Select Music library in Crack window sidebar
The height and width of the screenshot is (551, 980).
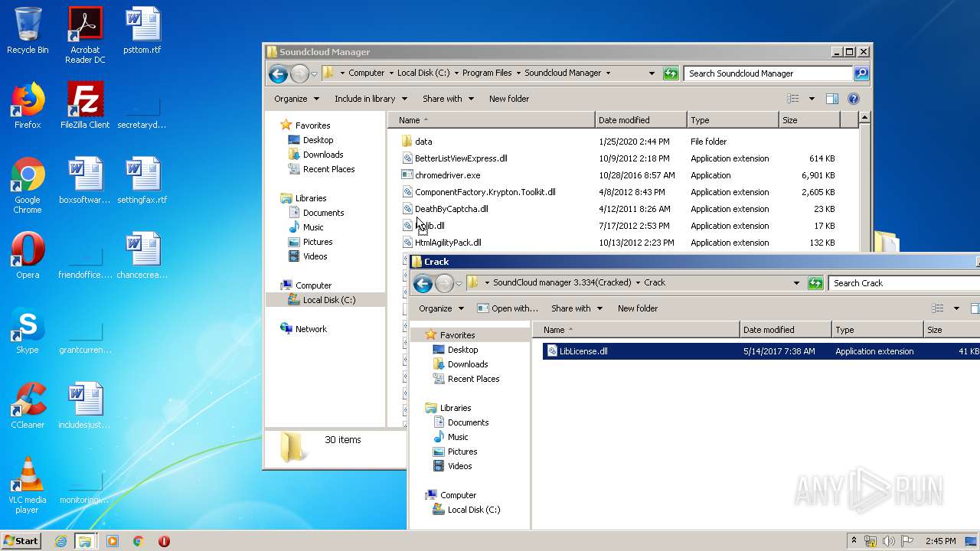458,437
